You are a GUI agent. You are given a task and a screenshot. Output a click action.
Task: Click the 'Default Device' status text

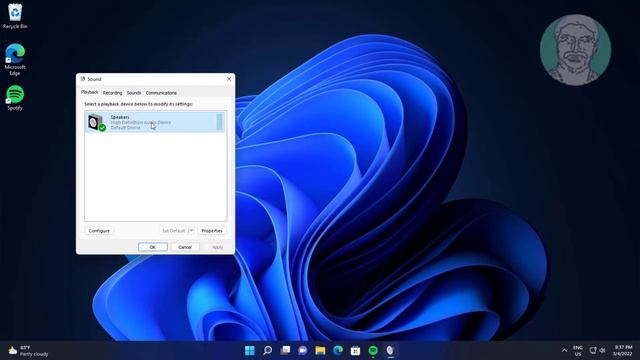[126, 128]
